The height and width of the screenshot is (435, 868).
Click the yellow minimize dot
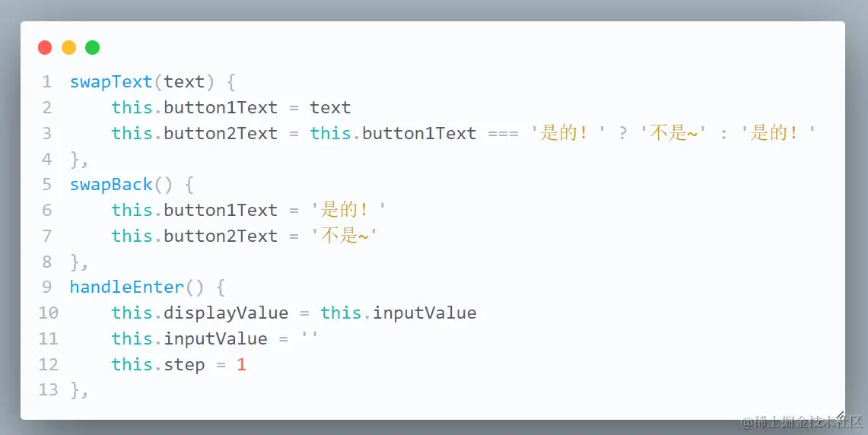[x=68, y=48]
